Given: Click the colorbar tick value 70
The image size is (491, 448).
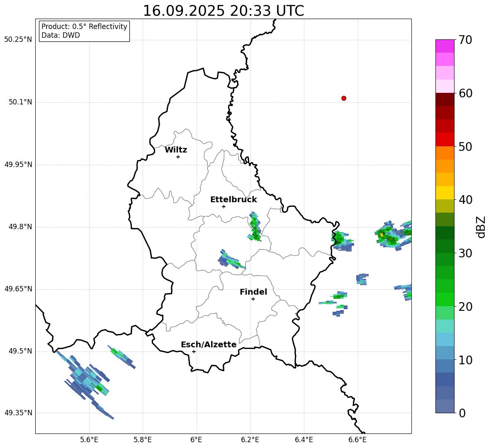Looking at the screenshot, I should pos(465,40).
